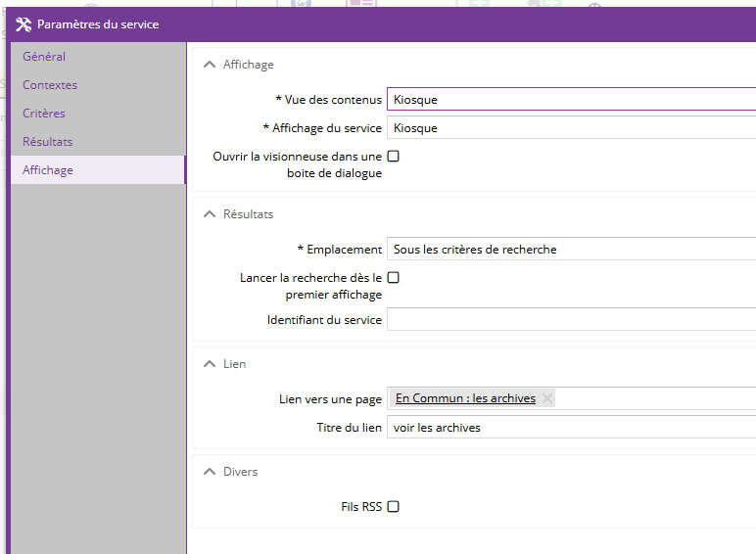The height and width of the screenshot is (554, 756).
Task: Collapse the Résultats section chevron
Action: coord(210,214)
